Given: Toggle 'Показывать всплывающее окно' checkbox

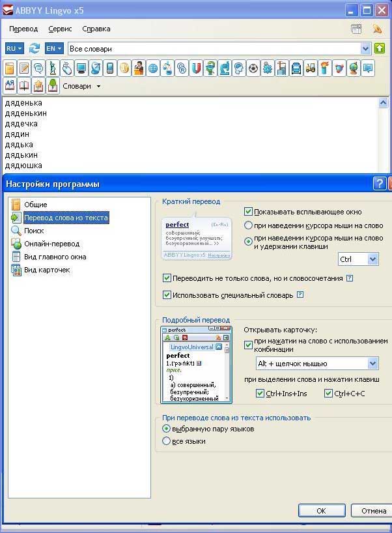Looking at the screenshot, I should pos(248,211).
